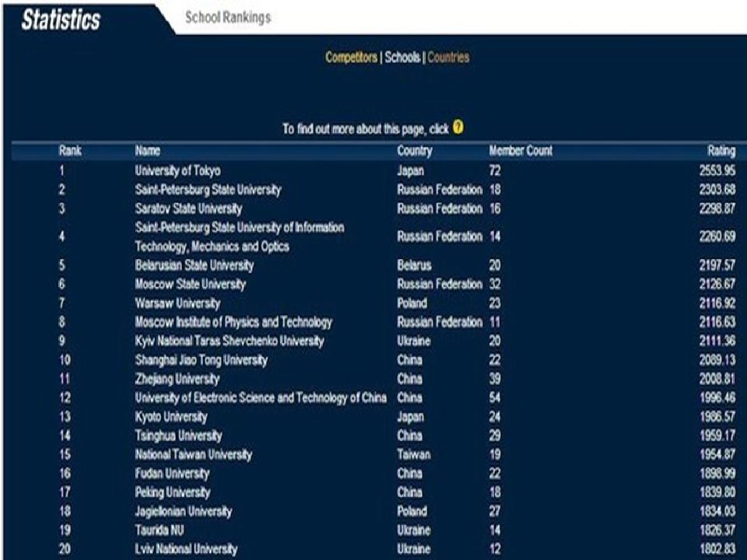
Task: Select National Taiwan University
Action: pyautogui.click(x=193, y=455)
